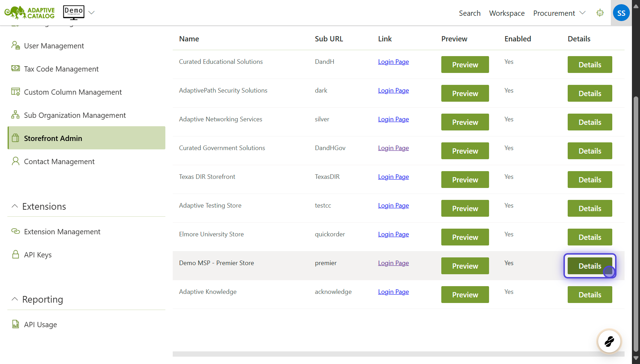
Task: Preview the Adaptive Networking Services storefront
Action: click(x=465, y=122)
